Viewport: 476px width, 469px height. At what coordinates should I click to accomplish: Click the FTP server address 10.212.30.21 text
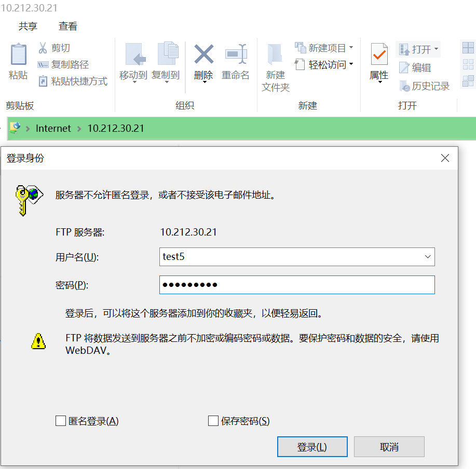point(188,232)
